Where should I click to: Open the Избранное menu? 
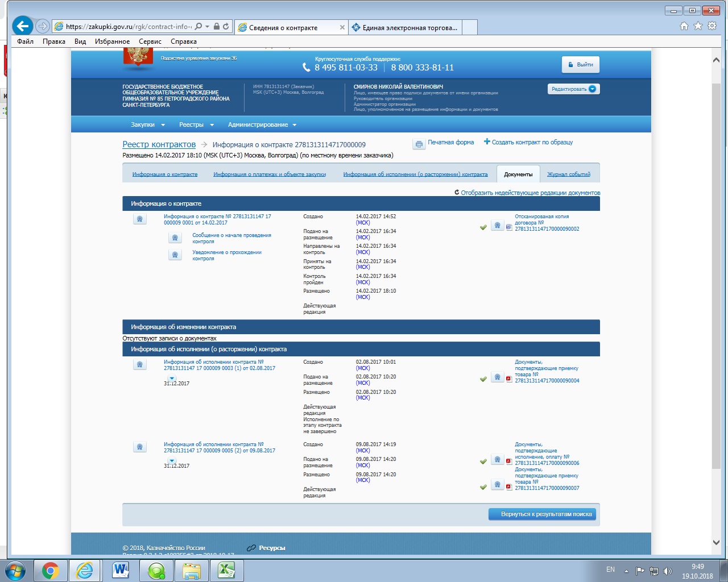tap(113, 41)
